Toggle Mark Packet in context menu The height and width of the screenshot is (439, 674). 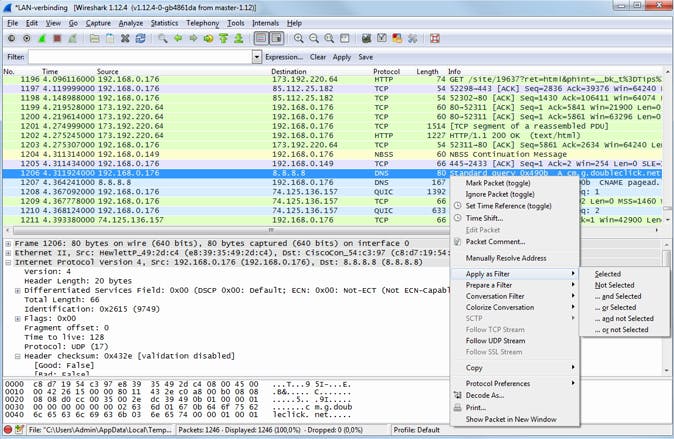tap(498, 183)
